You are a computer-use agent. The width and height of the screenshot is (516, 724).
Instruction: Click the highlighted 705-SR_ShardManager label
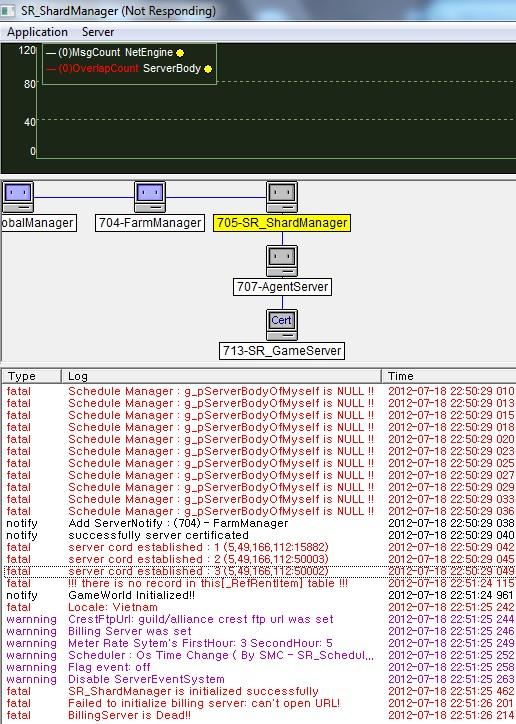[282, 223]
